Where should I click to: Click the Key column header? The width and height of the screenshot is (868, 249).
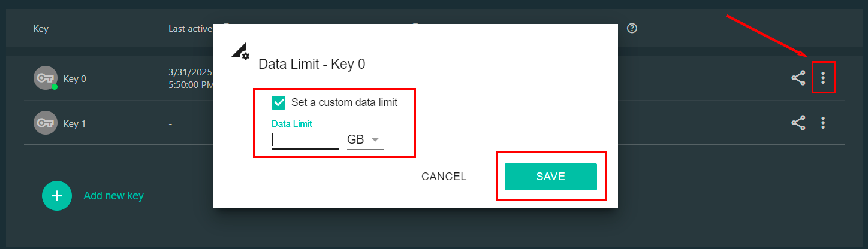tap(41, 28)
